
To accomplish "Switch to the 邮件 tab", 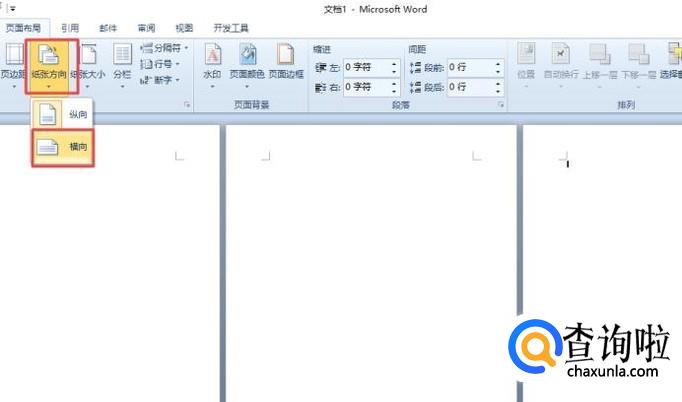I will click(108, 28).
